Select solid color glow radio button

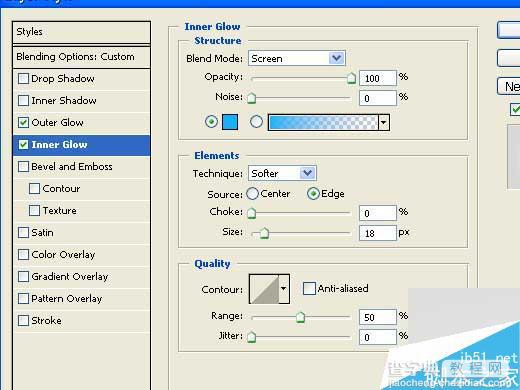[211, 122]
